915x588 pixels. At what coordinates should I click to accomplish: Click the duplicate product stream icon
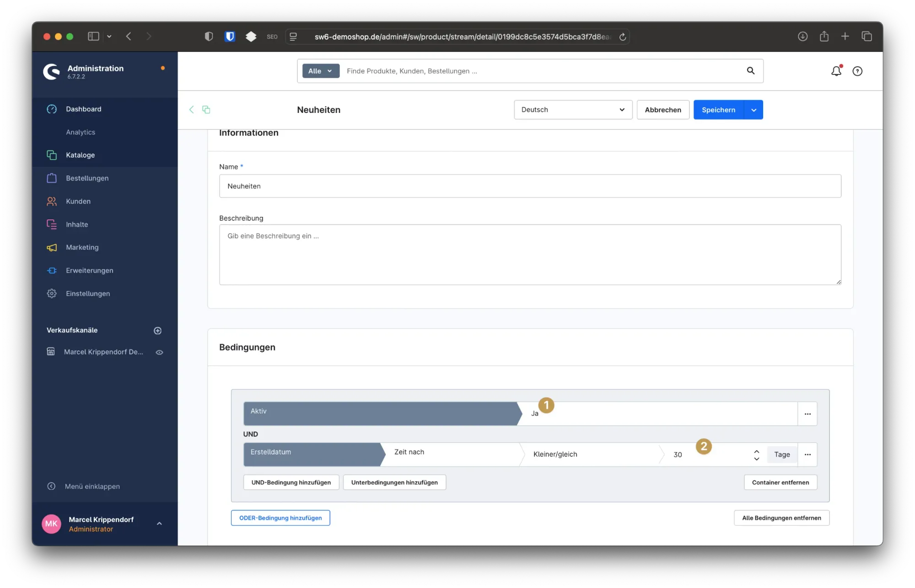click(x=206, y=109)
